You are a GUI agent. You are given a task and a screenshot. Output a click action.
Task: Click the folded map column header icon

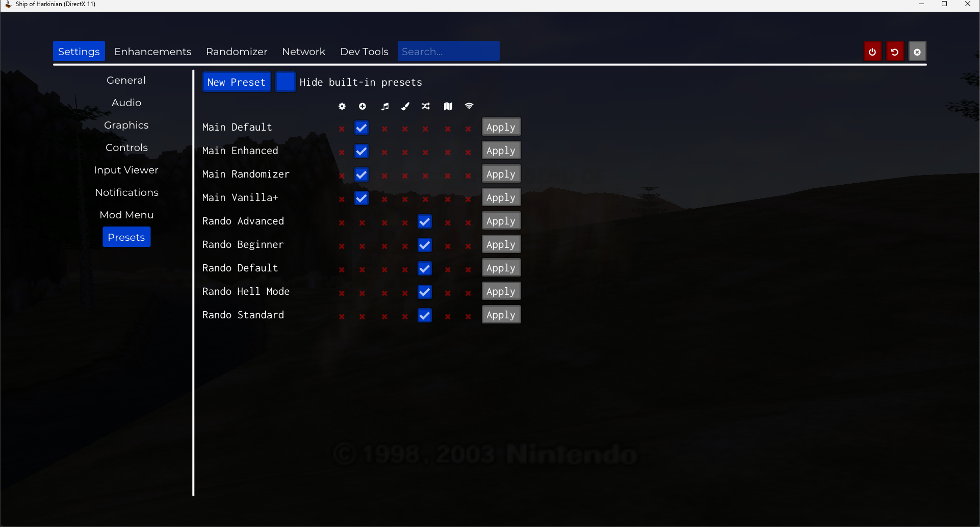pyautogui.click(x=448, y=106)
